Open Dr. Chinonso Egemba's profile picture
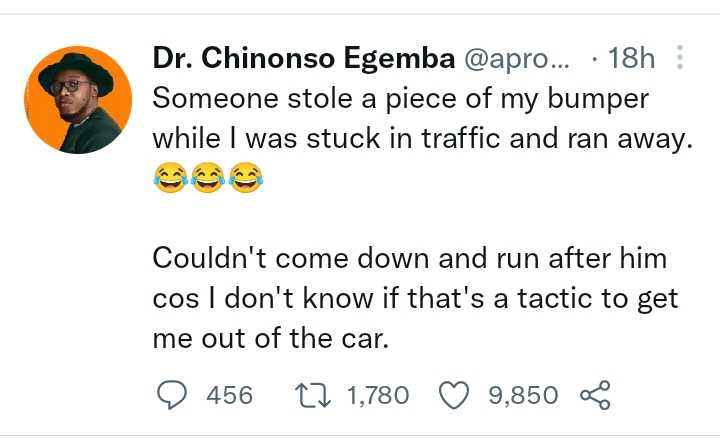The width and height of the screenshot is (720, 444). tap(85, 100)
